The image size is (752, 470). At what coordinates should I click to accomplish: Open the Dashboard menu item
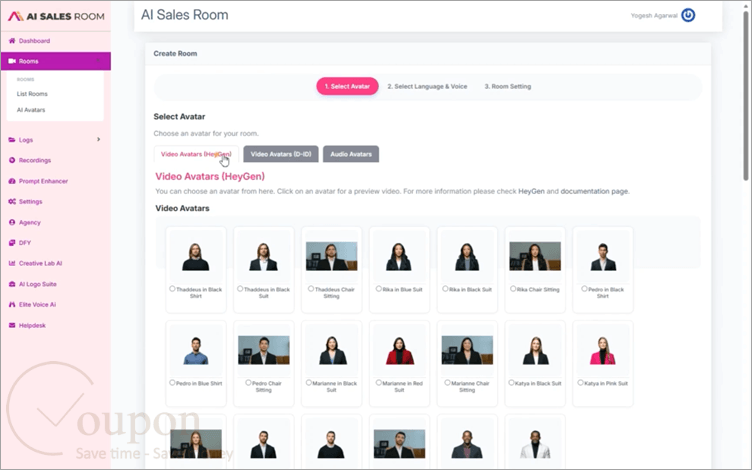point(35,41)
